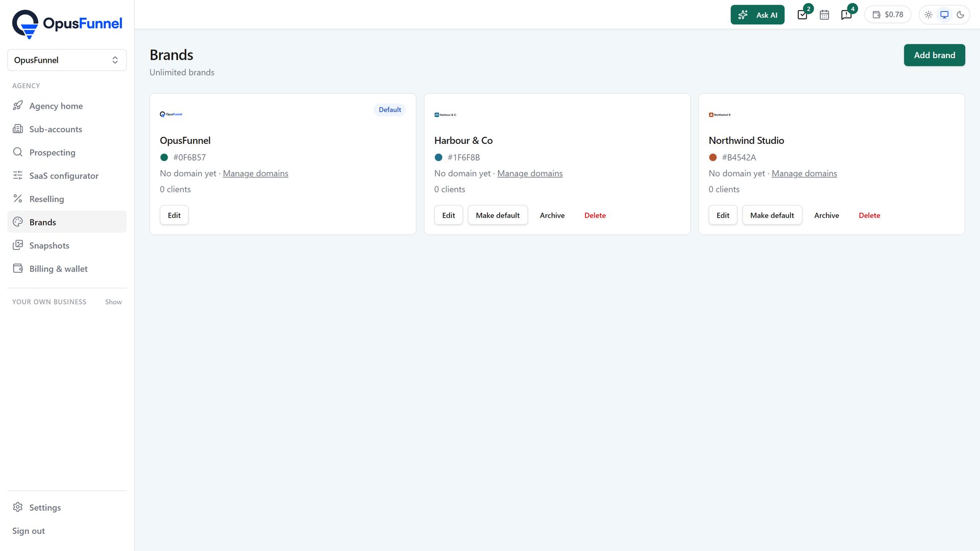Viewport: 980px width, 551px height.
Task: Switch to dark theme moon toggle
Action: [x=960, y=15]
